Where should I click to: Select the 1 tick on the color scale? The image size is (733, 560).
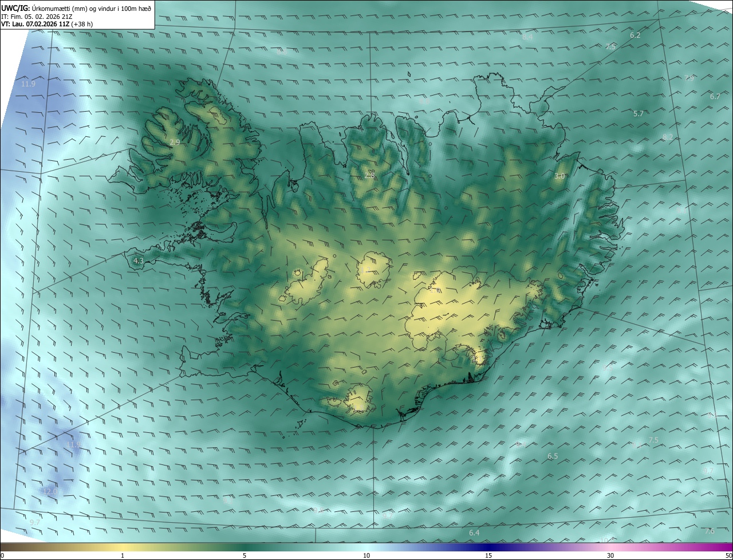tap(123, 555)
